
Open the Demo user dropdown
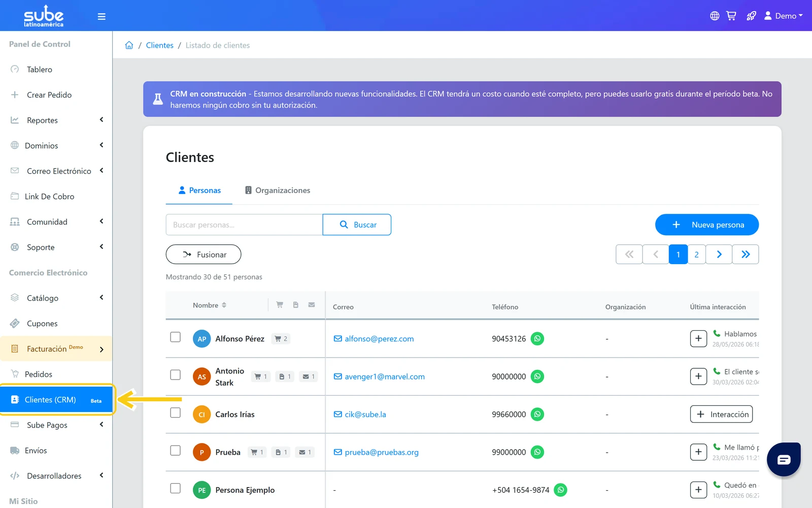pos(784,16)
